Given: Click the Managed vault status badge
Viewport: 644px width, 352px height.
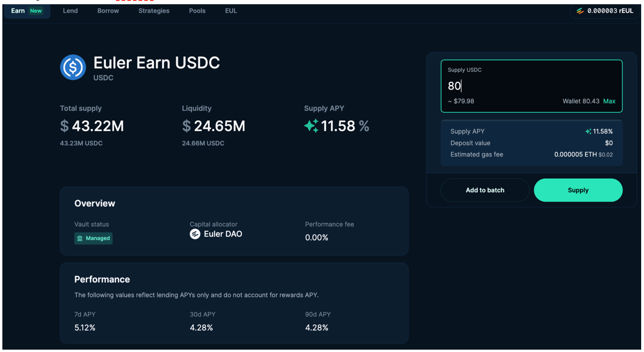Looking at the screenshot, I should (x=93, y=238).
